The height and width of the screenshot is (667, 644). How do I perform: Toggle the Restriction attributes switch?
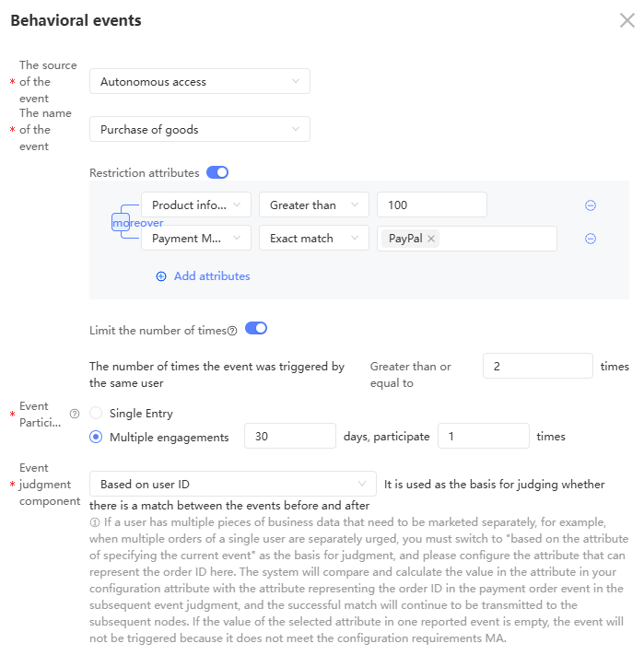pyautogui.click(x=217, y=172)
